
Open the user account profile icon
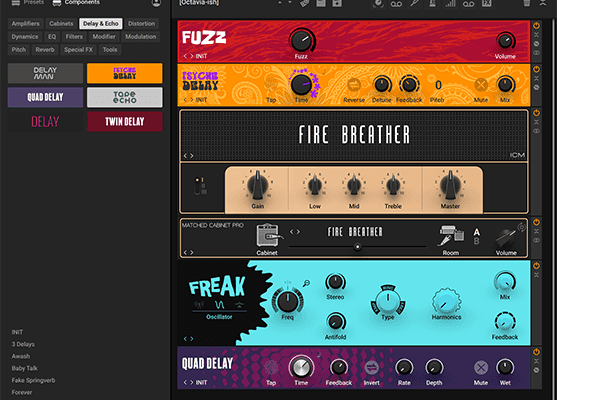point(156,4)
